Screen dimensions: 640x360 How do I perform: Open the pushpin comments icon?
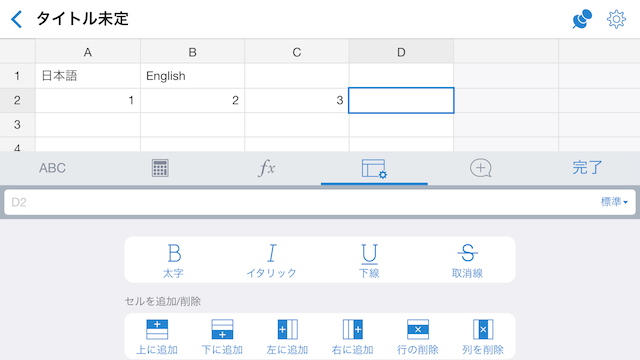point(582,19)
